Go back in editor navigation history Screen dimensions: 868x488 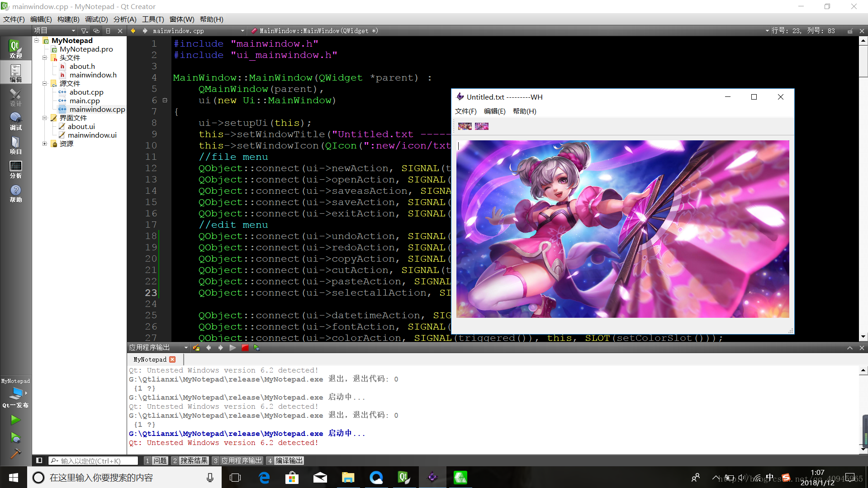[x=133, y=31]
